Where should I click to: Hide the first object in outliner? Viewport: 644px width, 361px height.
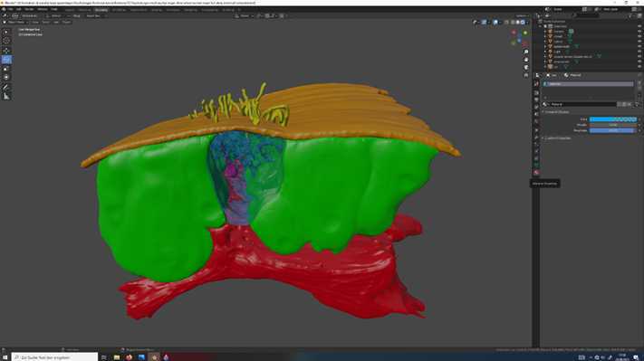click(x=639, y=31)
